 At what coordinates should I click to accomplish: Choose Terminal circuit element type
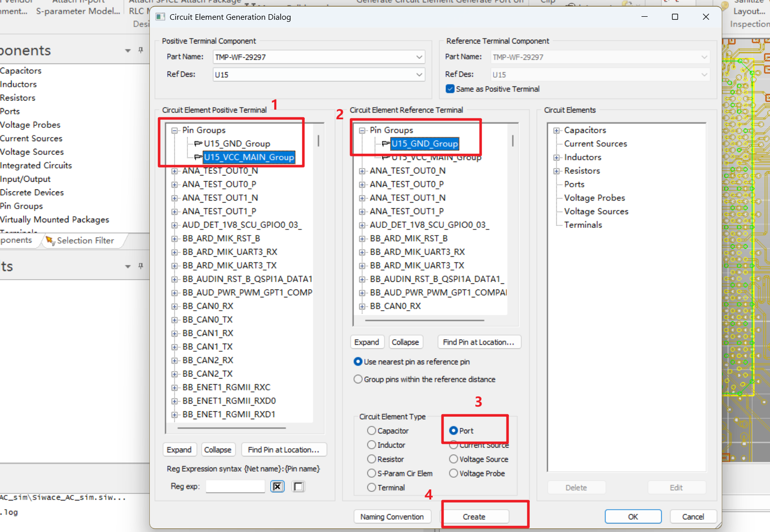tap(372, 487)
